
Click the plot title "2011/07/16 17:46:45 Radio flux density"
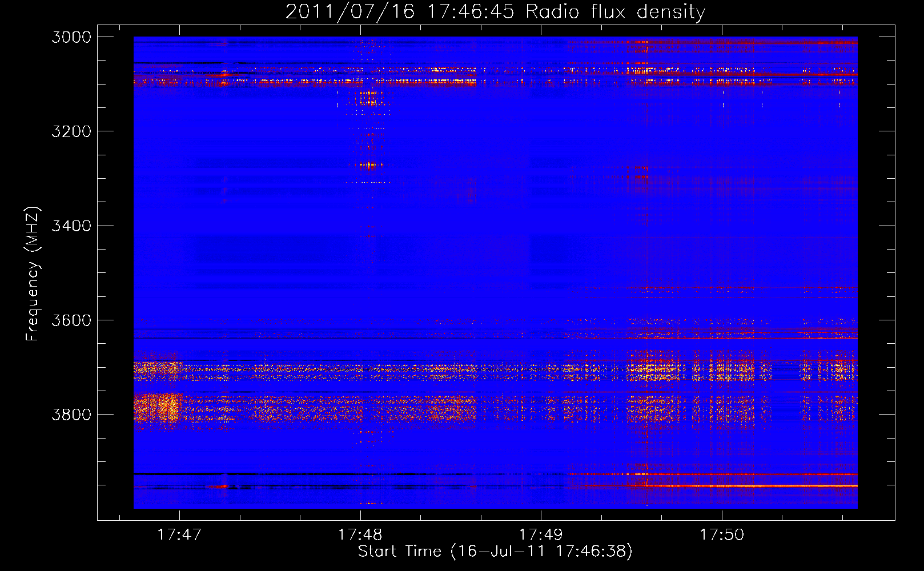[495, 11]
